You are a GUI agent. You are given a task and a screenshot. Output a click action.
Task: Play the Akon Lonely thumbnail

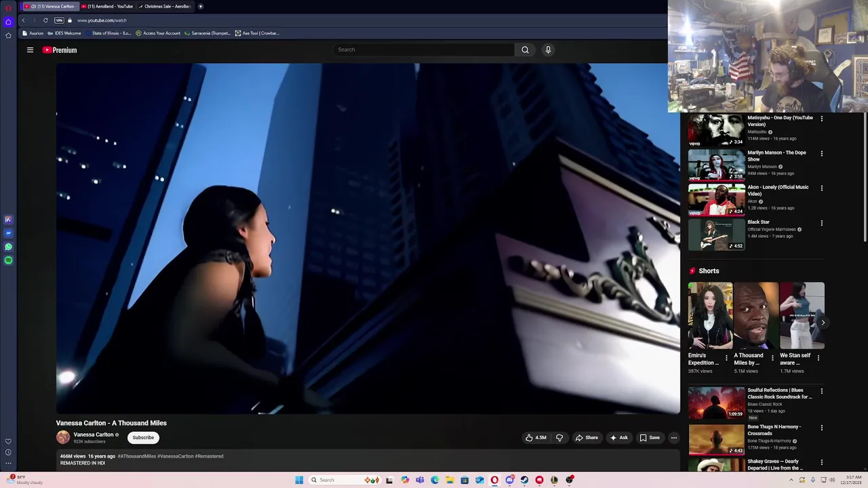click(716, 201)
